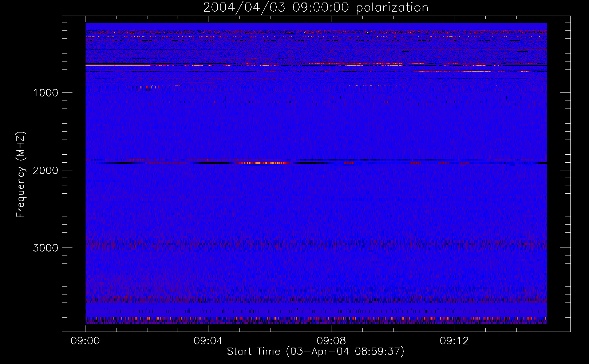Click the 3000 frequency tick label
The width and height of the screenshot is (589, 364).
(x=46, y=248)
